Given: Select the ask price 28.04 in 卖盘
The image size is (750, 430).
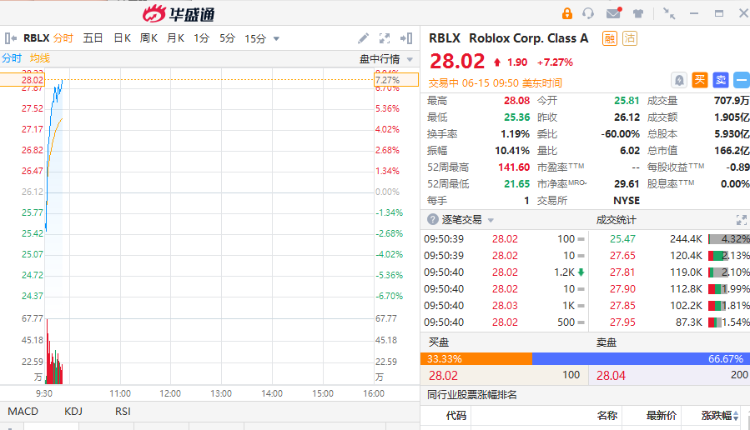Looking at the screenshot, I should [x=611, y=375].
